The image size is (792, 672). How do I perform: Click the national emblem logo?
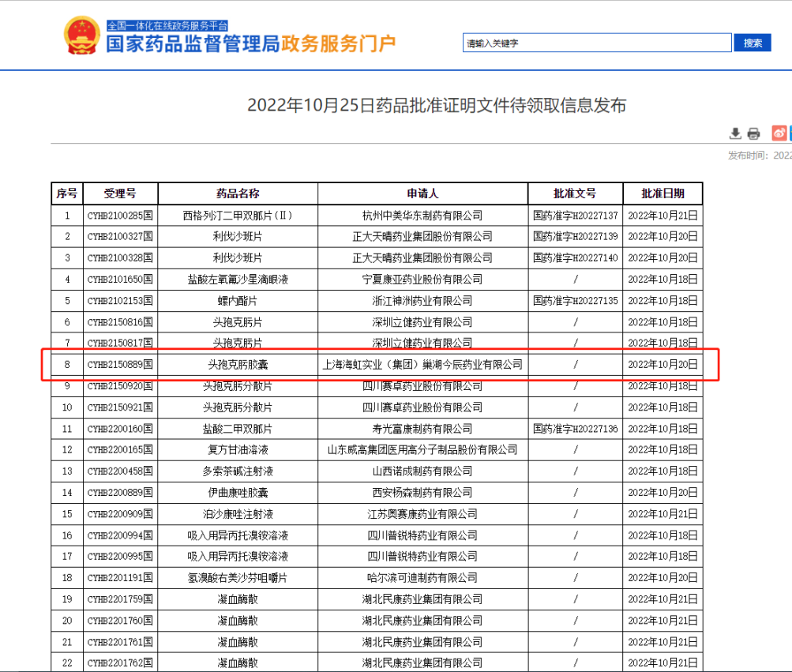point(81,36)
